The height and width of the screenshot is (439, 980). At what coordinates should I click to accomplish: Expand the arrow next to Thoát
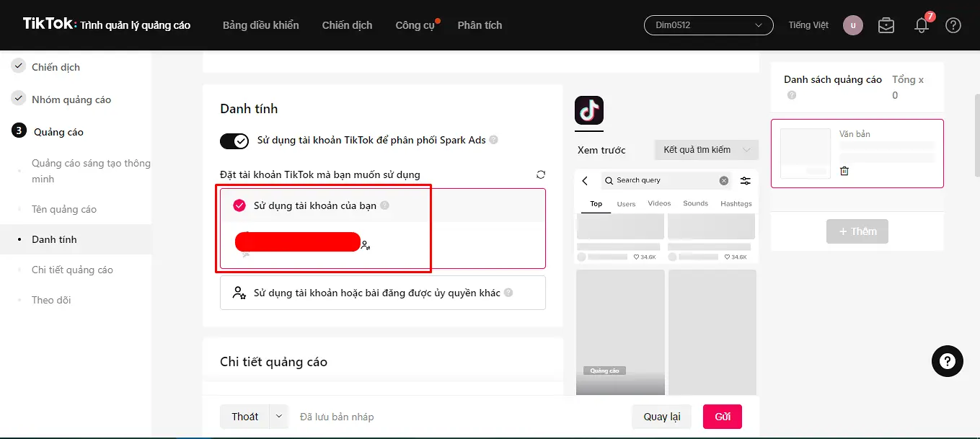tap(279, 417)
